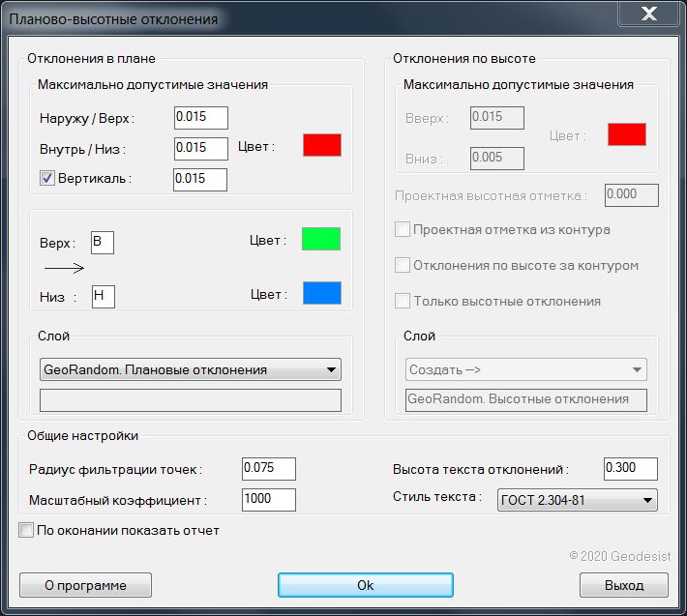
Task: Pick the red color swatch for plan deviations
Action: pos(322,145)
